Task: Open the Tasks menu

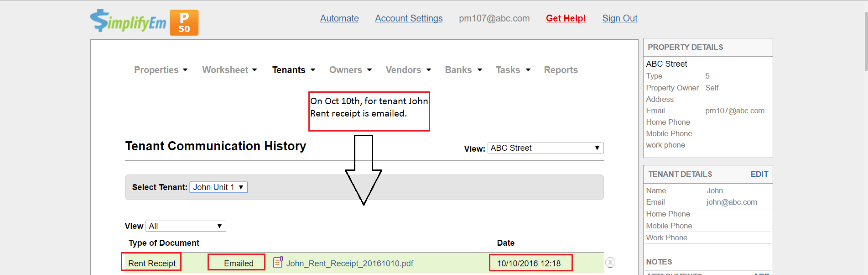Action: (x=513, y=70)
